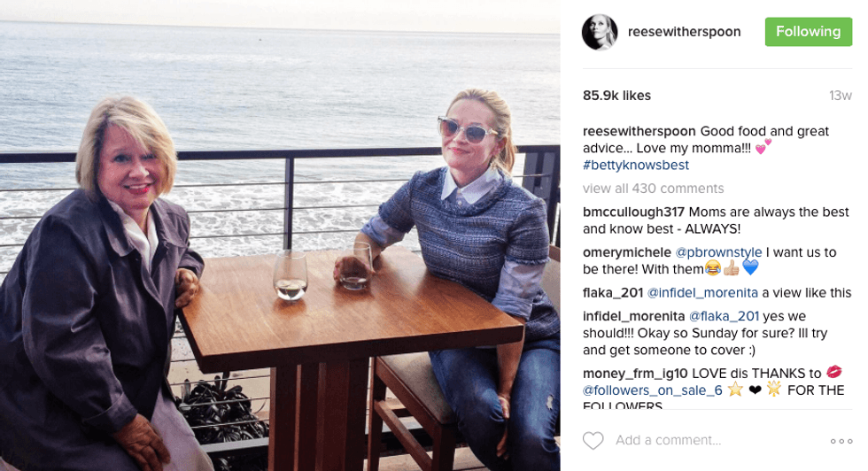Click the post photo

(x=280, y=235)
